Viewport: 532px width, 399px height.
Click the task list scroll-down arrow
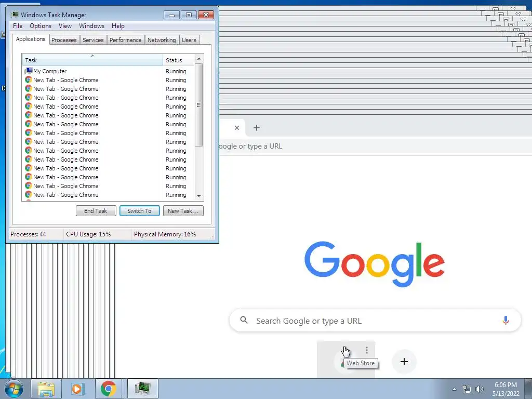(x=199, y=196)
